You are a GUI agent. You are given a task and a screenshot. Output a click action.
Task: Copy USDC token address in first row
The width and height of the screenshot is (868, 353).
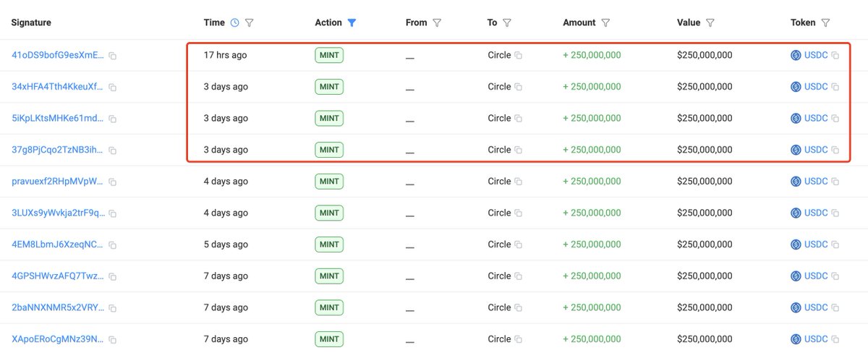tap(835, 56)
